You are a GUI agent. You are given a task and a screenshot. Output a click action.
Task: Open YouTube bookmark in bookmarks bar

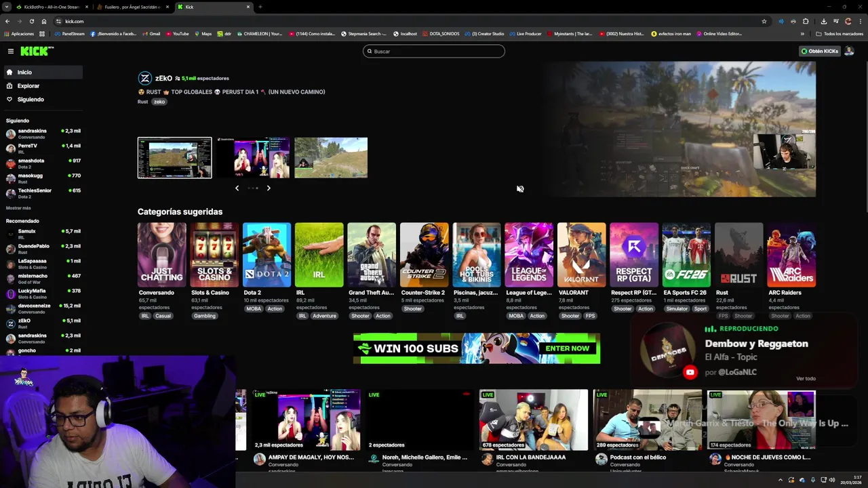point(177,34)
